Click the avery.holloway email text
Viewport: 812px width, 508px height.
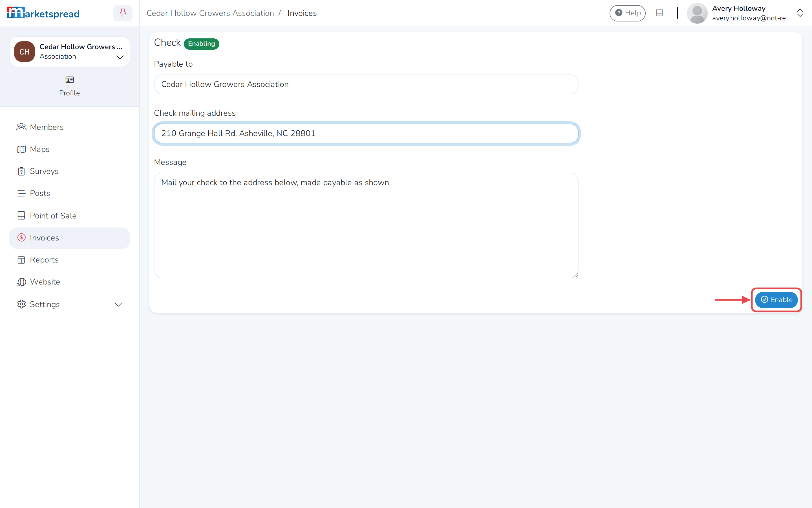[x=751, y=18]
